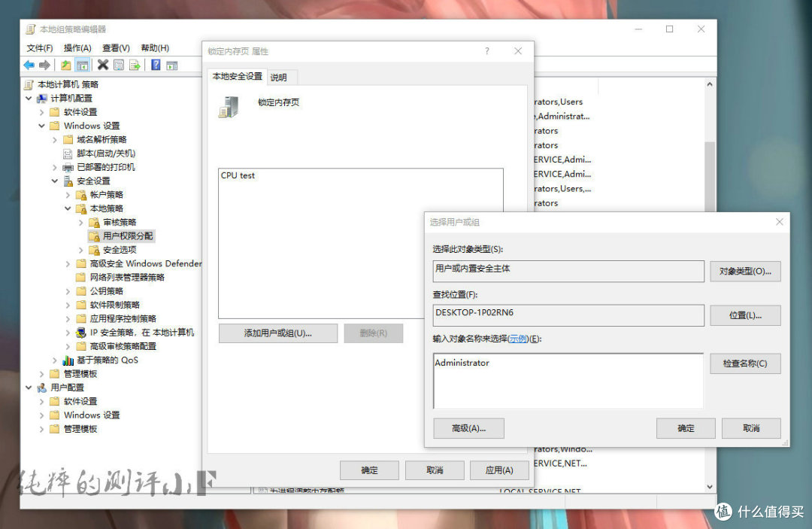The height and width of the screenshot is (529, 812).
Task: Close the 选择用户或组 dialog
Action: 780,222
